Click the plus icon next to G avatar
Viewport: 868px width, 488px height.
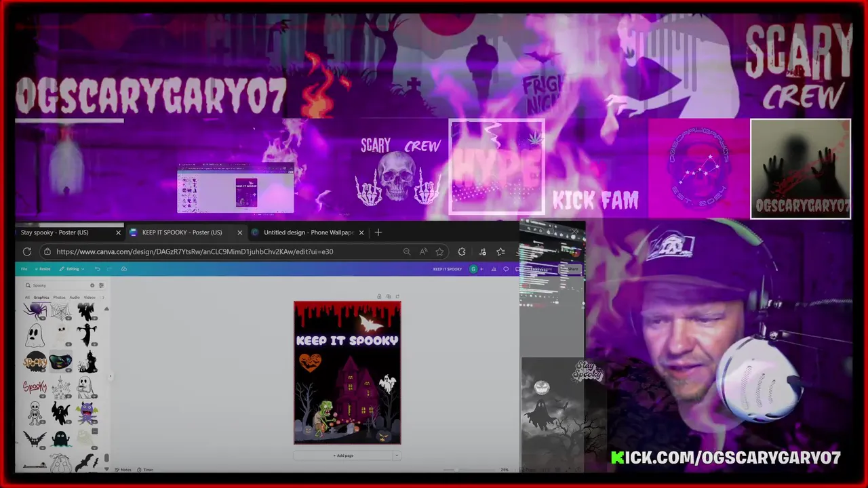(482, 269)
